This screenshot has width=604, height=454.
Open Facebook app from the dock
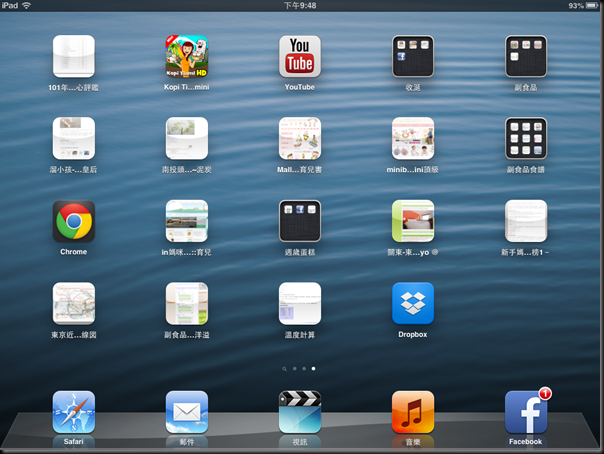coord(526,412)
